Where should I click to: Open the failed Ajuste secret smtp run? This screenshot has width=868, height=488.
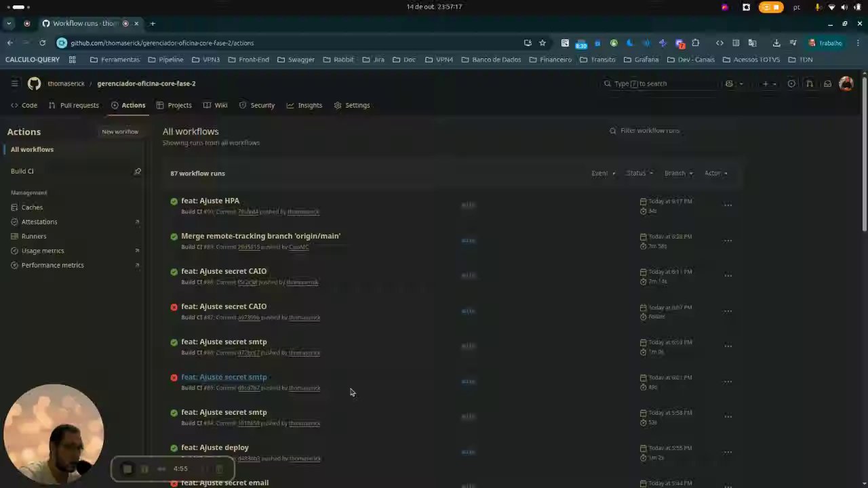tap(224, 377)
